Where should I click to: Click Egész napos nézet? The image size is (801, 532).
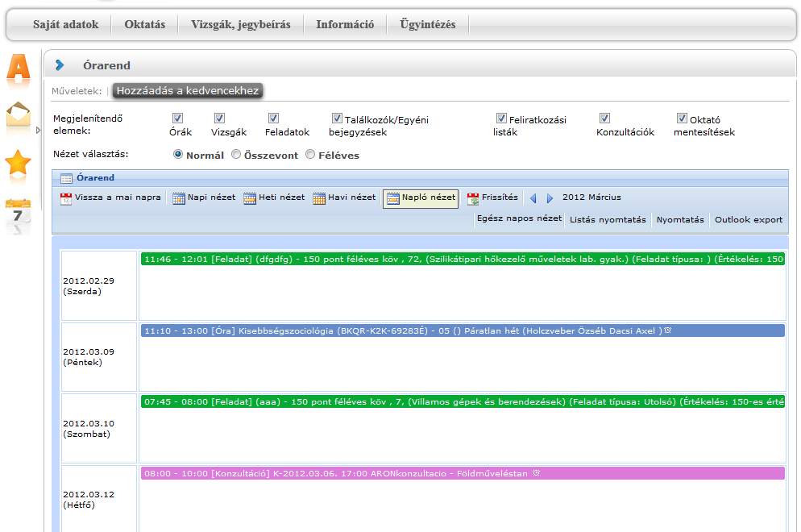pyautogui.click(x=519, y=218)
